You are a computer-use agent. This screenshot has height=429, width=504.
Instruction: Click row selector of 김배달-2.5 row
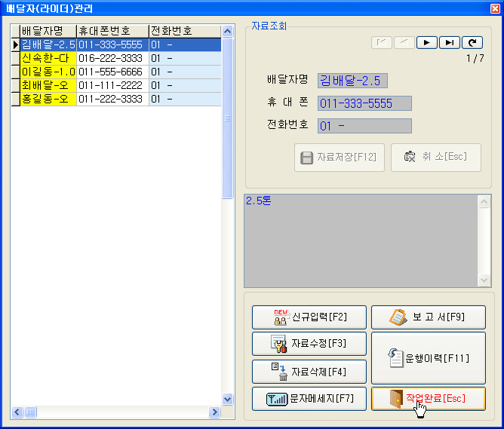tap(15, 44)
